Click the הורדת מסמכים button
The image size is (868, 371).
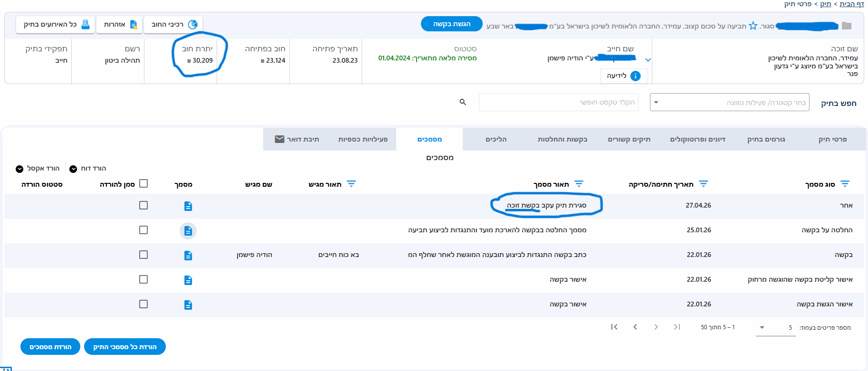pyautogui.click(x=50, y=347)
